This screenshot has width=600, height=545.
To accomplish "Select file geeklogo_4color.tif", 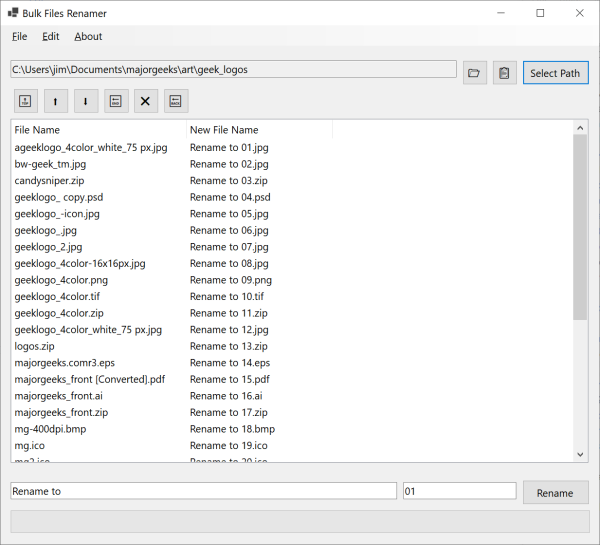I will pyautogui.click(x=57, y=297).
